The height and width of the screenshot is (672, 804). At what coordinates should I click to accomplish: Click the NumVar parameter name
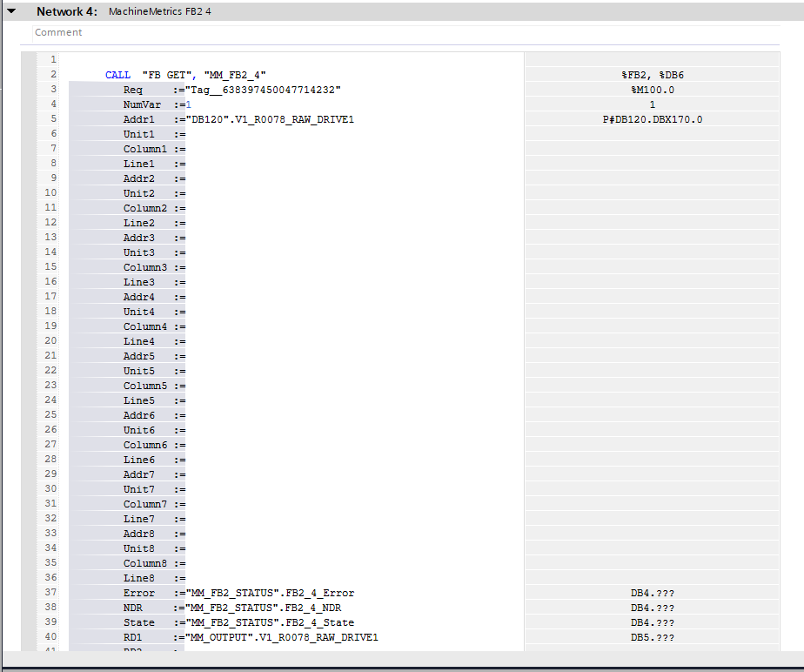[142, 104]
